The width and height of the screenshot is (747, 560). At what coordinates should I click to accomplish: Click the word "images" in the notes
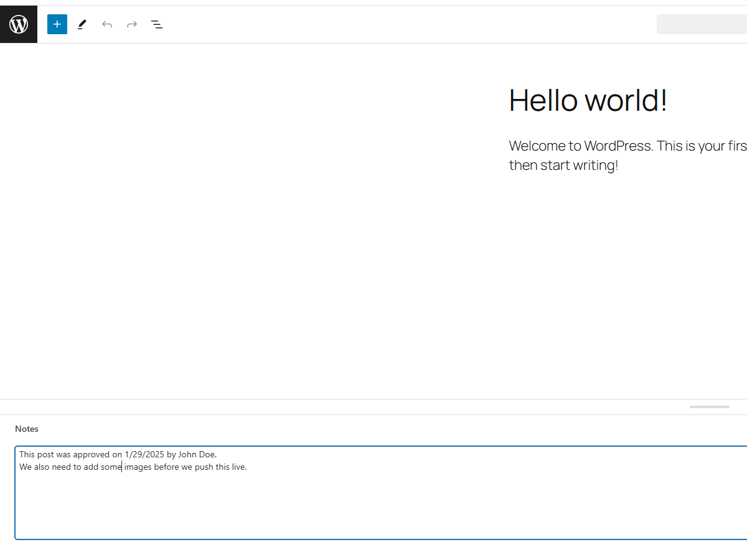tap(138, 467)
